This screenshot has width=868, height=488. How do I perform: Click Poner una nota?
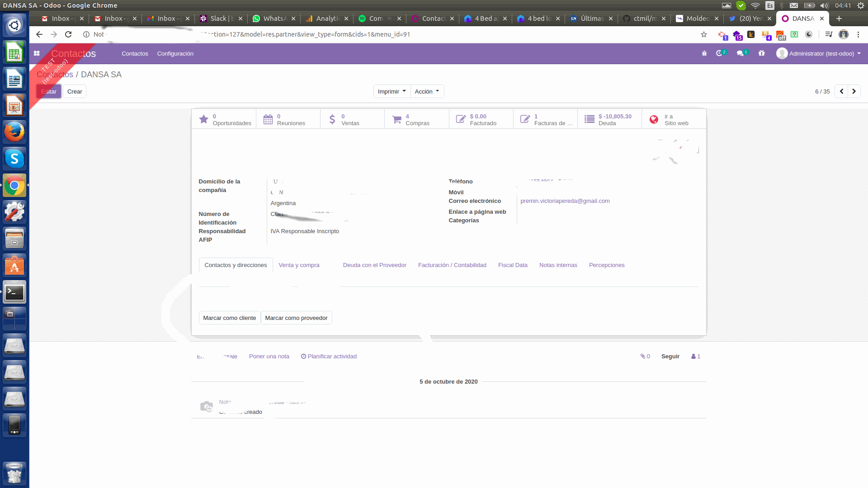pyautogui.click(x=269, y=357)
